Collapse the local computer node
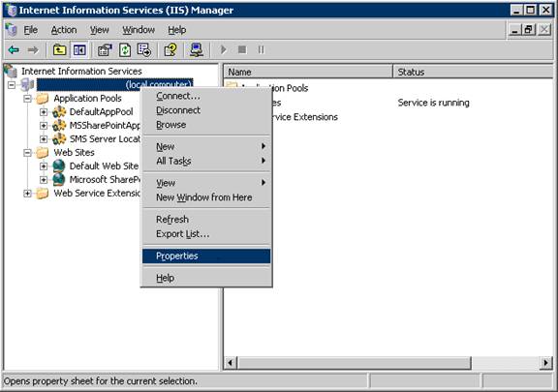558x392 pixels. [x=12, y=84]
